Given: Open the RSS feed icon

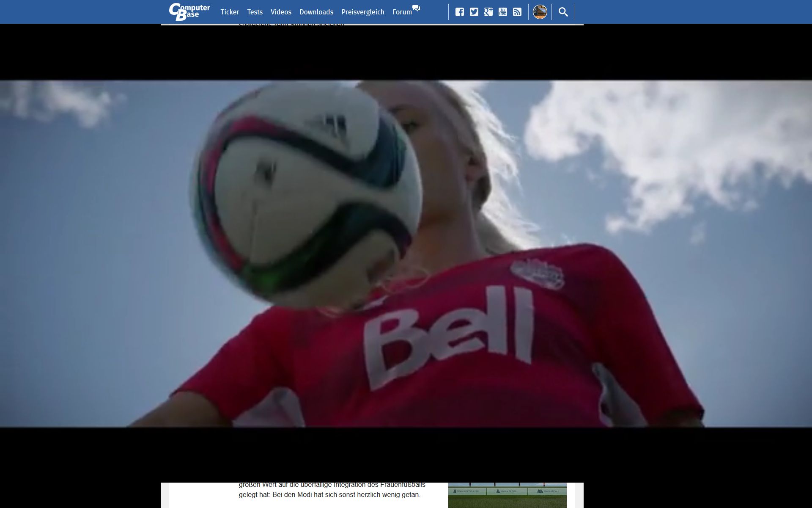Looking at the screenshot, I should tap(517, 12).
